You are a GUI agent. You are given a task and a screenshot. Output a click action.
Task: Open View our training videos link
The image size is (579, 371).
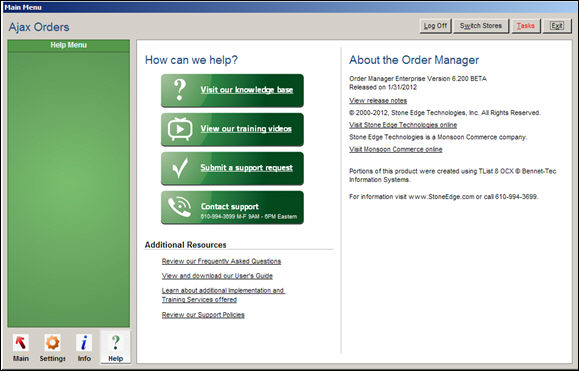(x=246, y=129)
